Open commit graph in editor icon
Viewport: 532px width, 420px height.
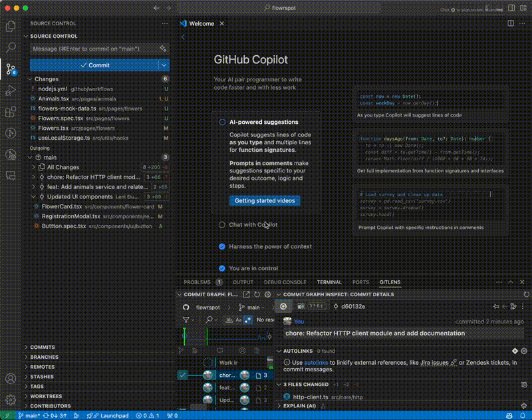pyautogui.click(x=246, y=294)
